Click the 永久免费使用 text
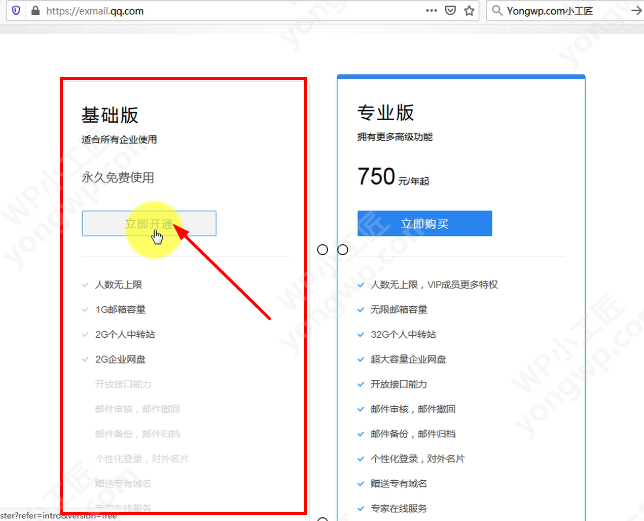The width and height of the screenshot is (644, 521). point(118,177)
